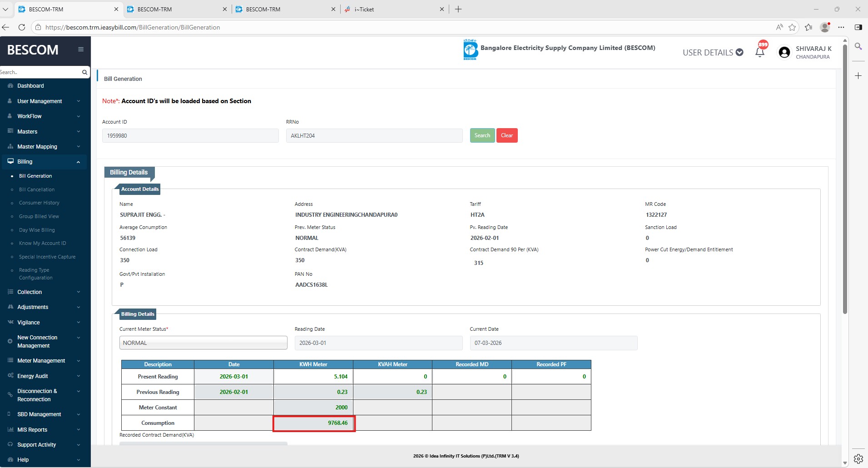Click the sidebar search magnifier icon
This screenshot has width=868, height=468.
(x=84, y=72)
